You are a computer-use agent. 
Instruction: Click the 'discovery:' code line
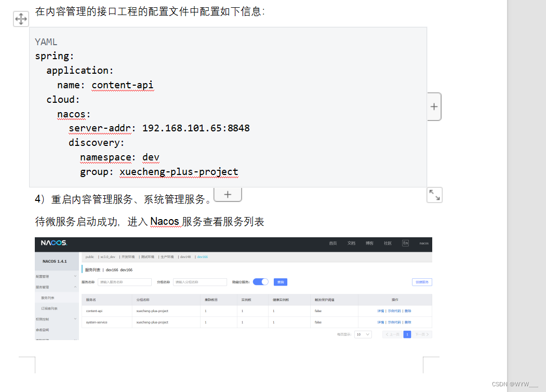pos(97,143)
